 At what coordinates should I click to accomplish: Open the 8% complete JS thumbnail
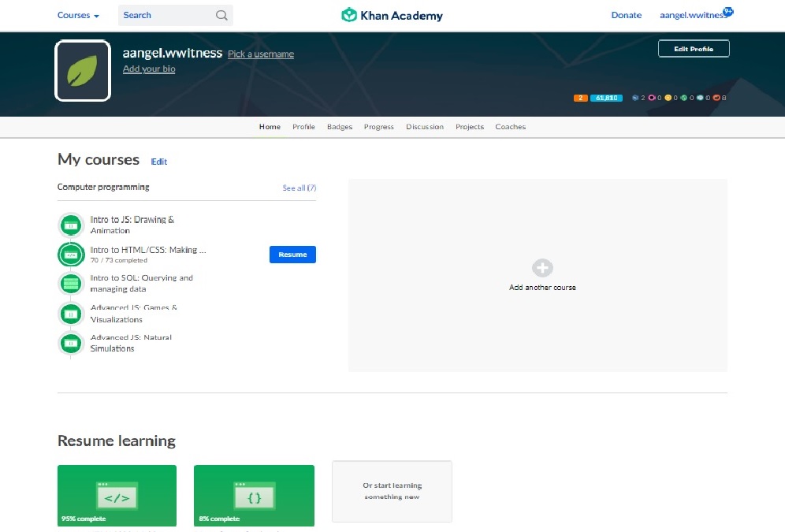coord(255,495)
